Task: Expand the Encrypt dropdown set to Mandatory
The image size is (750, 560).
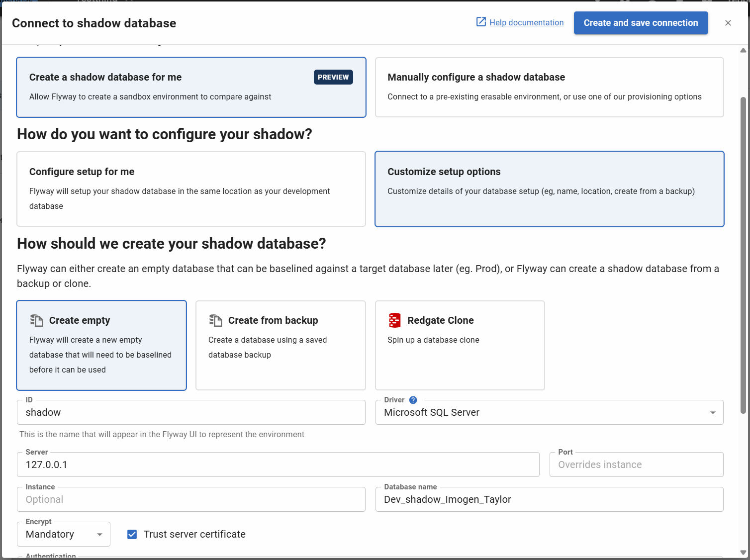Action: (x=64, y=534)
